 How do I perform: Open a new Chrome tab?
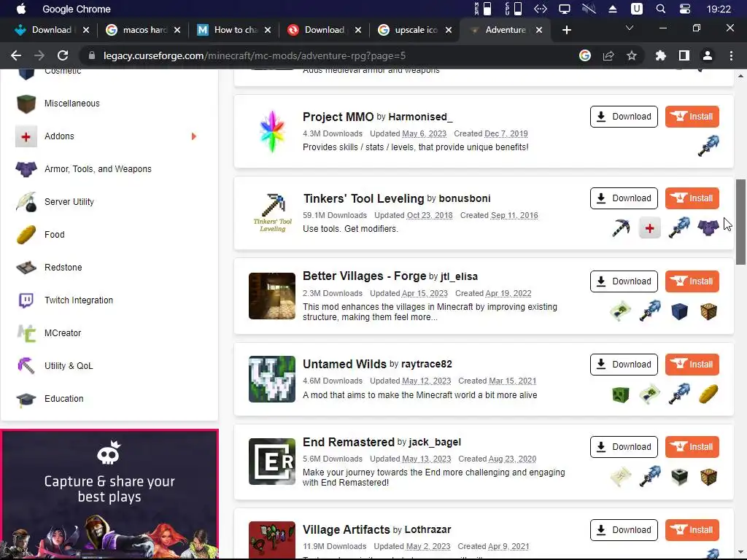click(x=566, y=30)
